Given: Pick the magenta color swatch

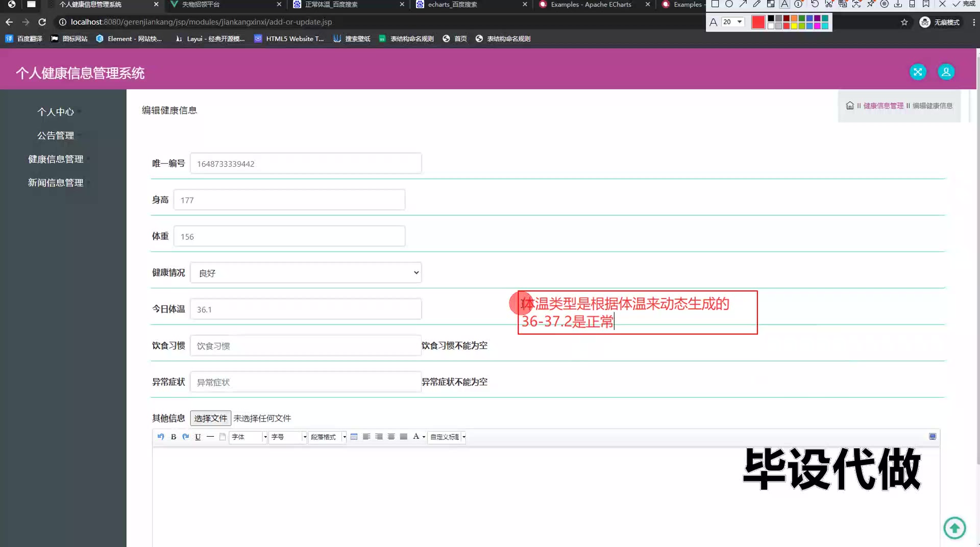Looking at the screenshot, I should tap(817, 26).
